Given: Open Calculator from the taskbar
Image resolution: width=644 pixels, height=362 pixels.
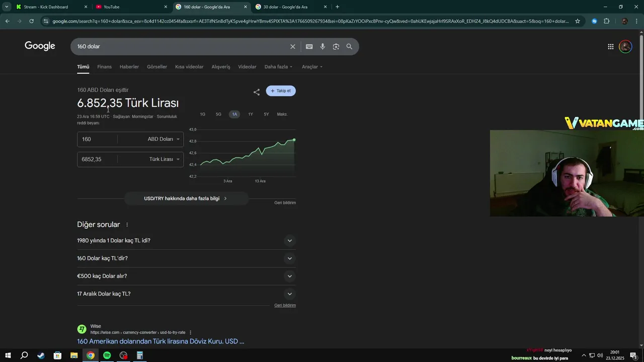Looking at the screenshot, I should (140, 355).
